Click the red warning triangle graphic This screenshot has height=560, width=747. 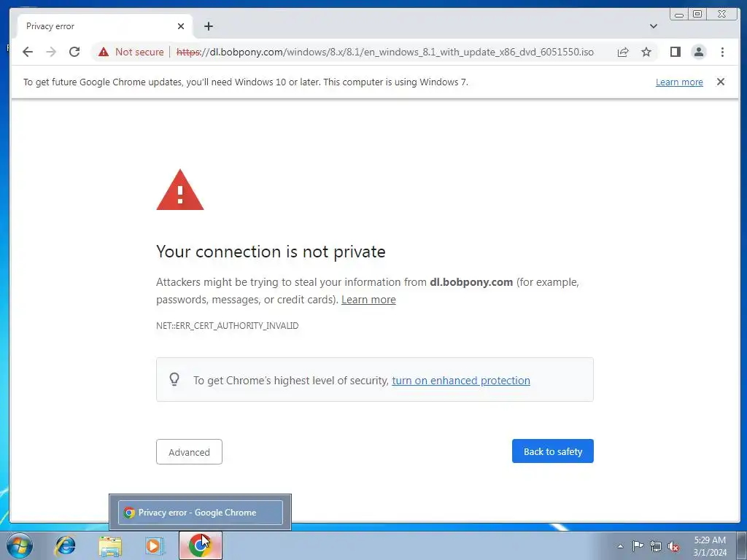coord(180,190)
